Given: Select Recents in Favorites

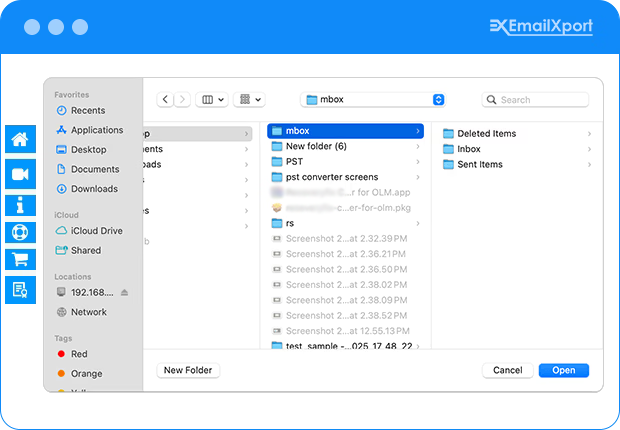Looking at the screenshot, I should coord(81,110).
